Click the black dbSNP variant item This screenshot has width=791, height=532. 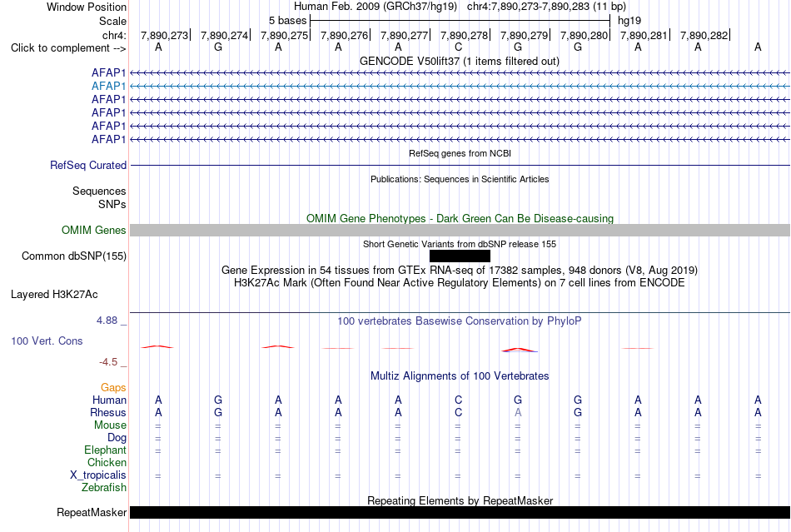tap(460, 256)
